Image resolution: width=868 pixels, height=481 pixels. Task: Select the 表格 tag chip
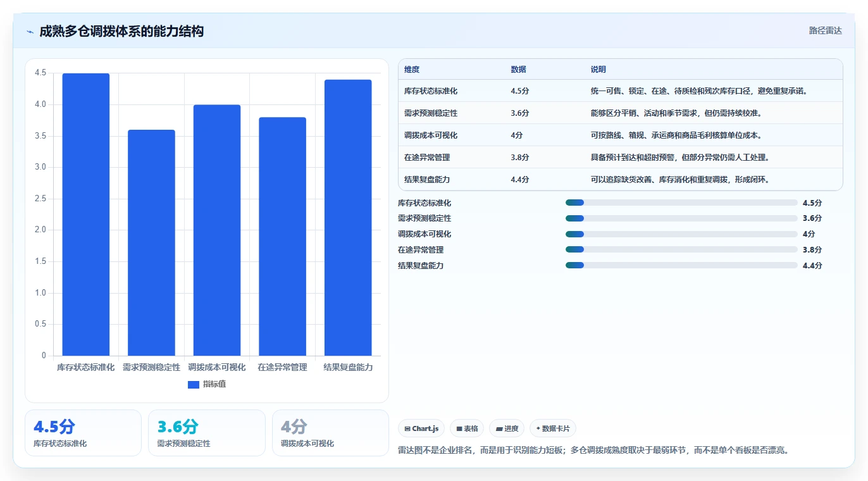pyautogui.click(x=467, y=428)
